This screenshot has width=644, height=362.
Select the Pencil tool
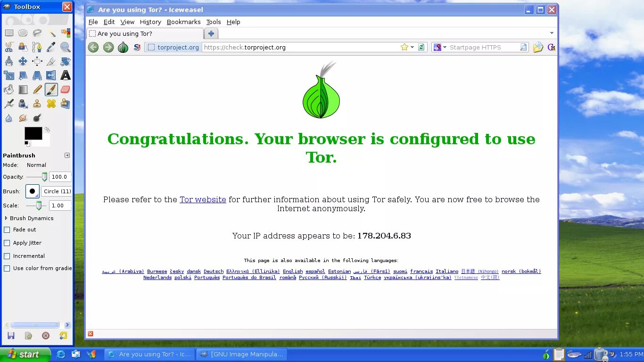(x=37, y=90)
